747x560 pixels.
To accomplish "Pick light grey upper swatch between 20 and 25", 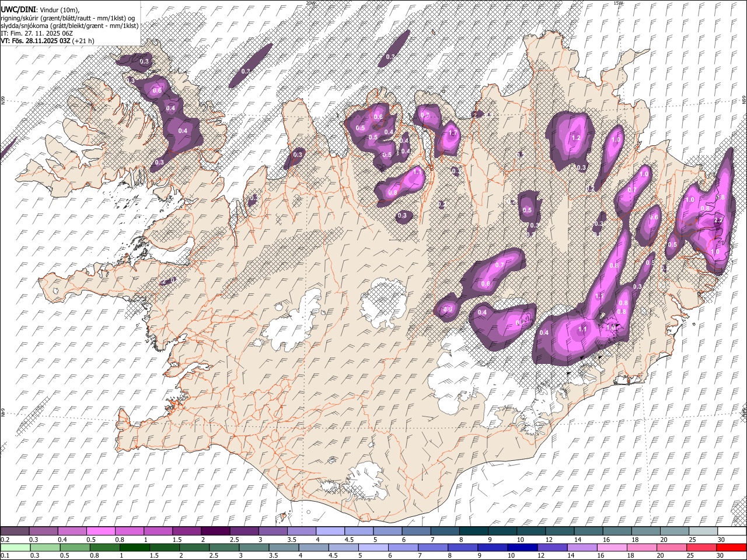I will tap(674, 531).
